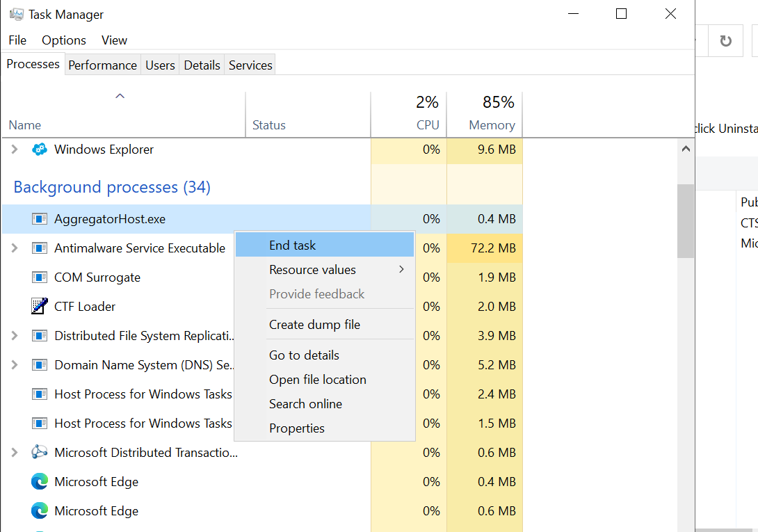This screenshot has height=532, width=758.
Task: Open the Options menu
Action: 64,40
